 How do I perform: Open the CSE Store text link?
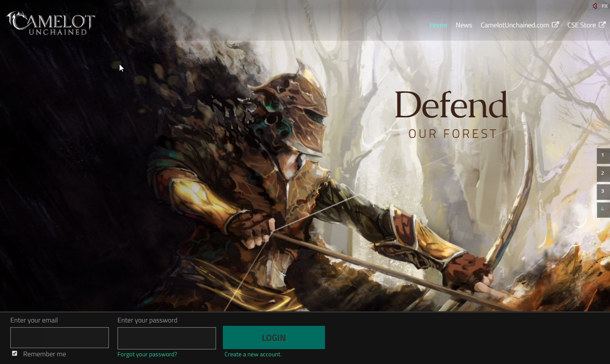pos(581,25)
